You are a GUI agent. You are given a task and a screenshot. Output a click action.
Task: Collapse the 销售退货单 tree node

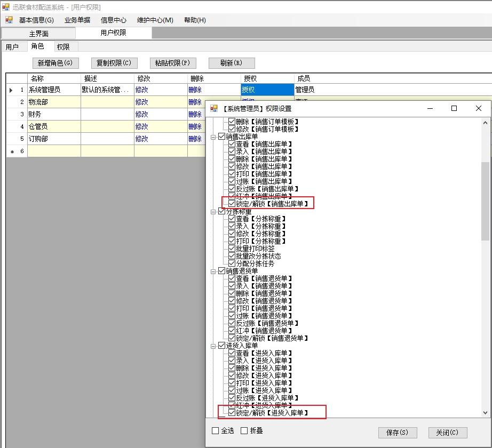[213, 271]
